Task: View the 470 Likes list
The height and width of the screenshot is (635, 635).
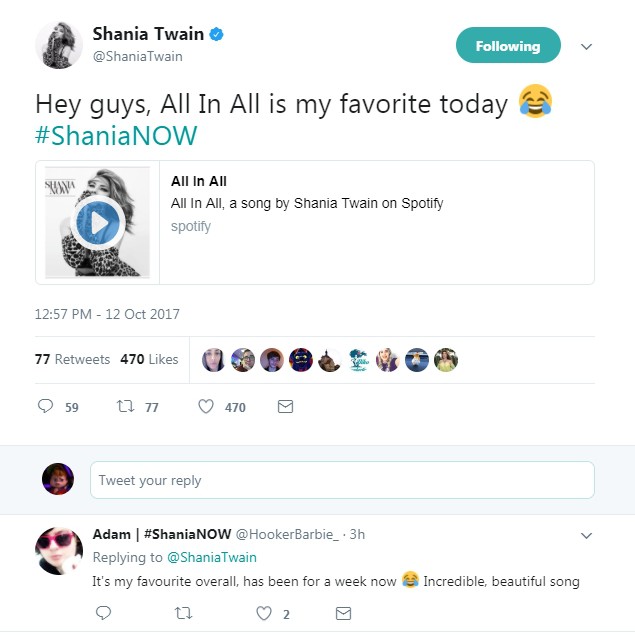Action: [x=149, y=359]
